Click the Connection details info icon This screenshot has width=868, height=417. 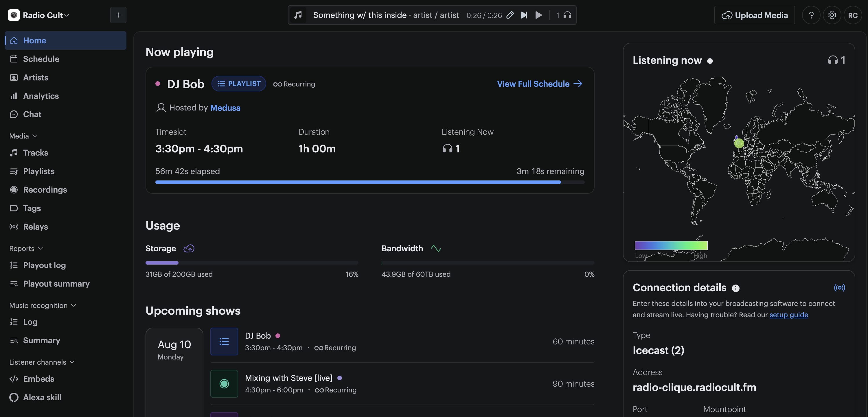pos(735,288)
